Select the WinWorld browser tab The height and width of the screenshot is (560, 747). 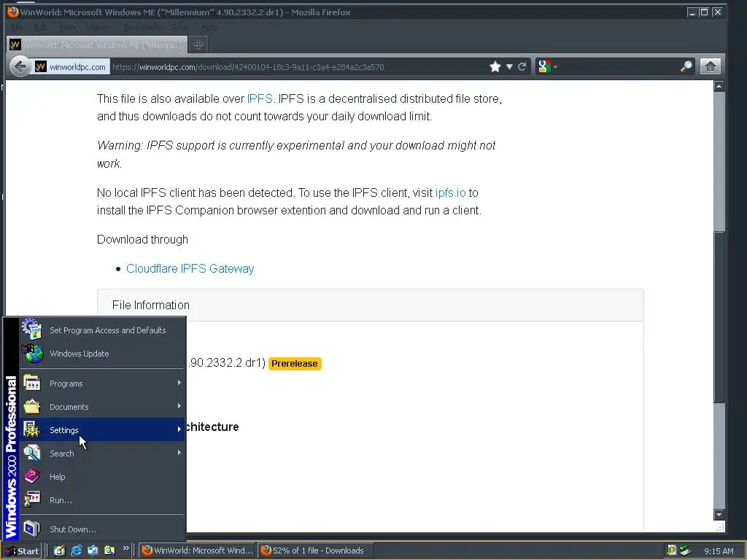click(x=96, y=44)
